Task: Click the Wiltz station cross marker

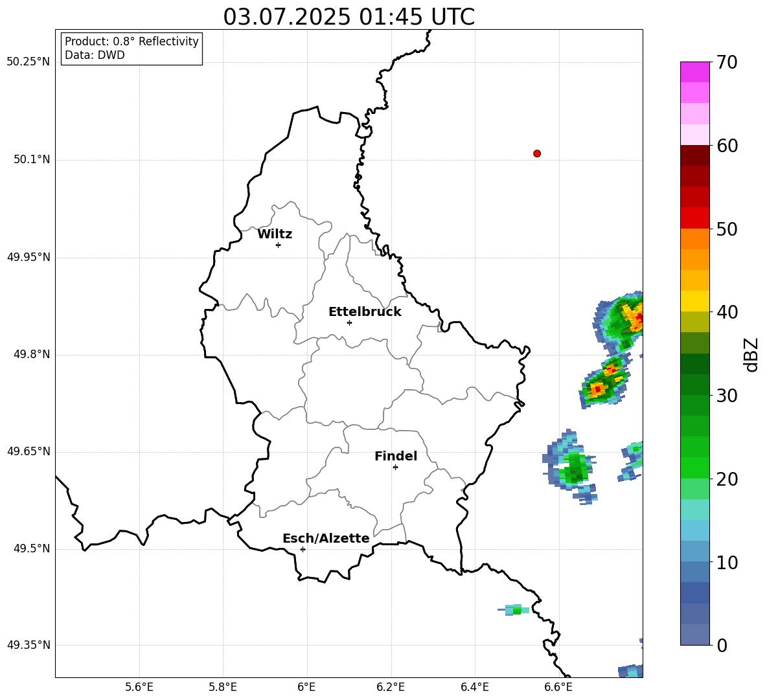Action: pyautogui.click(x=279, y=245)
